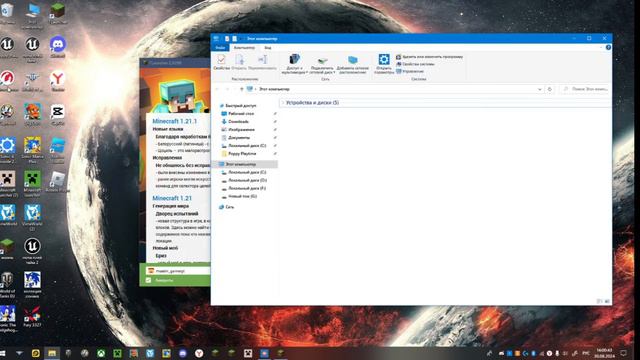The height and width of the screenshot is (360, 640).
Task: Click the account name field in the launcher
Action: (179, 271)
